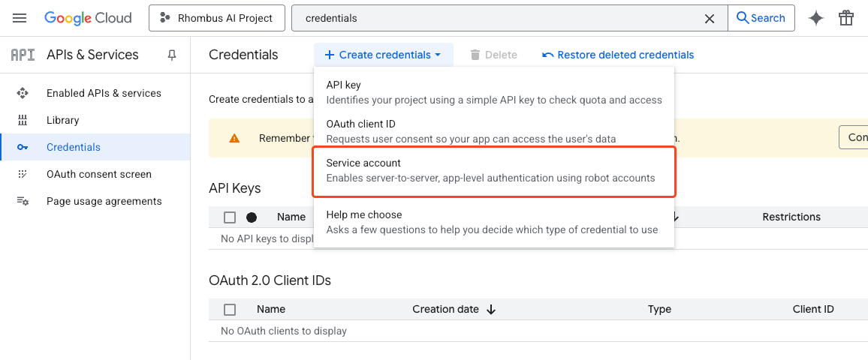Screen dimensions: 868x360
Task: Tick the OAuth 2.0 Client IDs checkbox
Action: pos(230,310)
